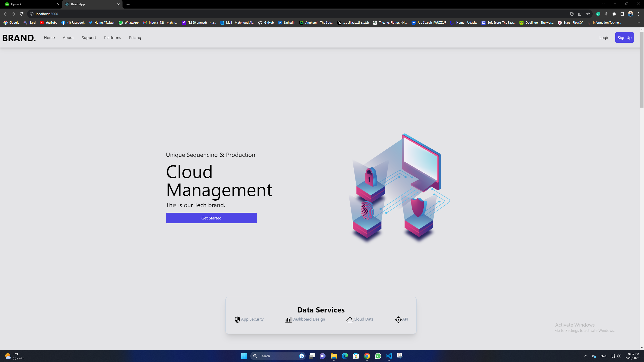644x362 pixels.
Task: Reload the page with refresh icon
Action: pyautogui.click(x=22, y=14)
